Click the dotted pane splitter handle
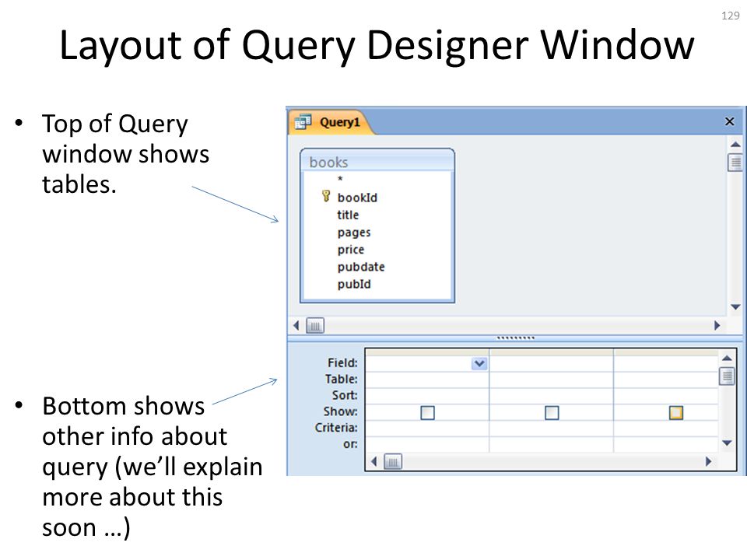Screen dimensions: 747x560 pyautogui.click(x=515, y=338)
